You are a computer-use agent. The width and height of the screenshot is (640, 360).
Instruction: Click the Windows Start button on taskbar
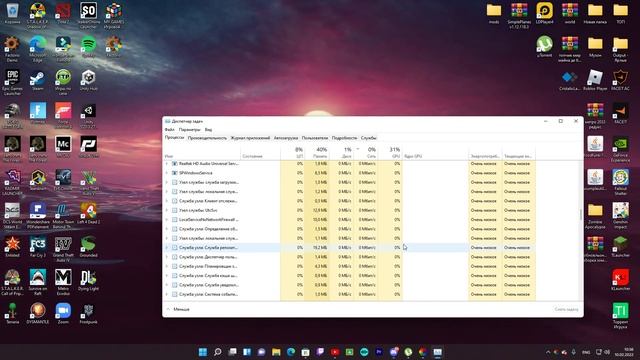(202, 352)
